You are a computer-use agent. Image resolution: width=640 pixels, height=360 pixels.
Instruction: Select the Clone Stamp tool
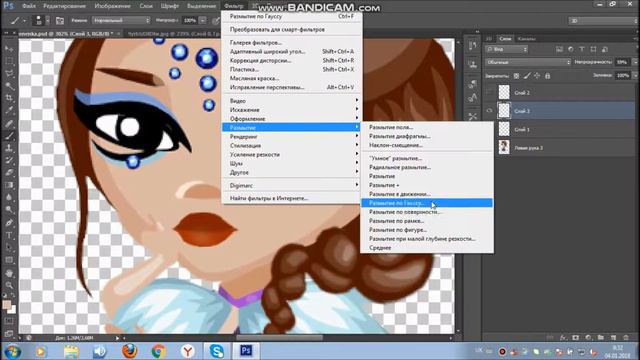point(9,148)
